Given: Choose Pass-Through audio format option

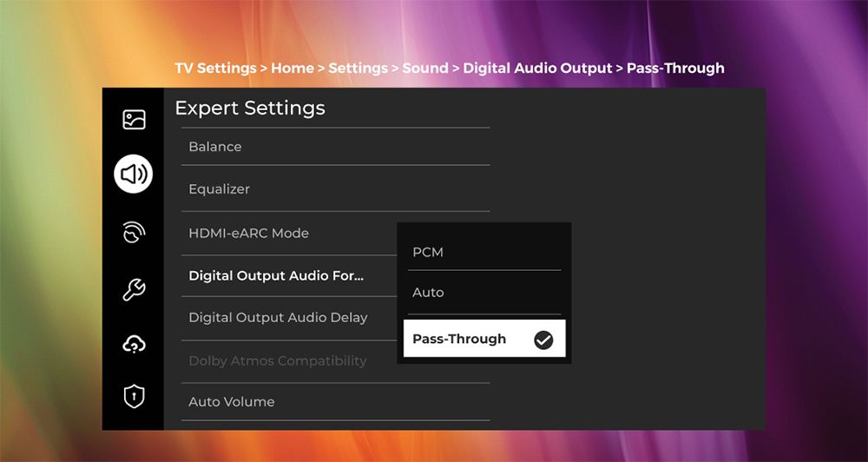Looking at the screenshot, I should pos(484,339).
